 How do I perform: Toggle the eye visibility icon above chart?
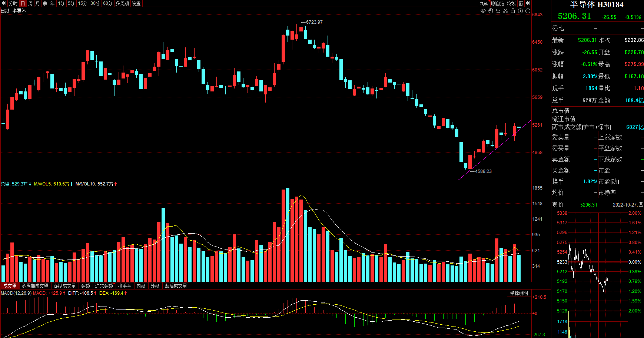coord(483,11)
